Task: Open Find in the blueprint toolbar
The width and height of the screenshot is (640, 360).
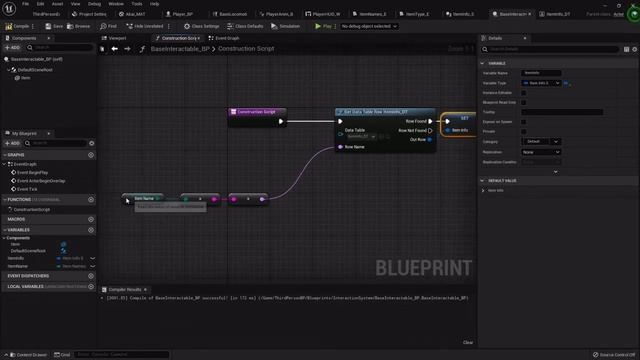Action: pos(108,26)
